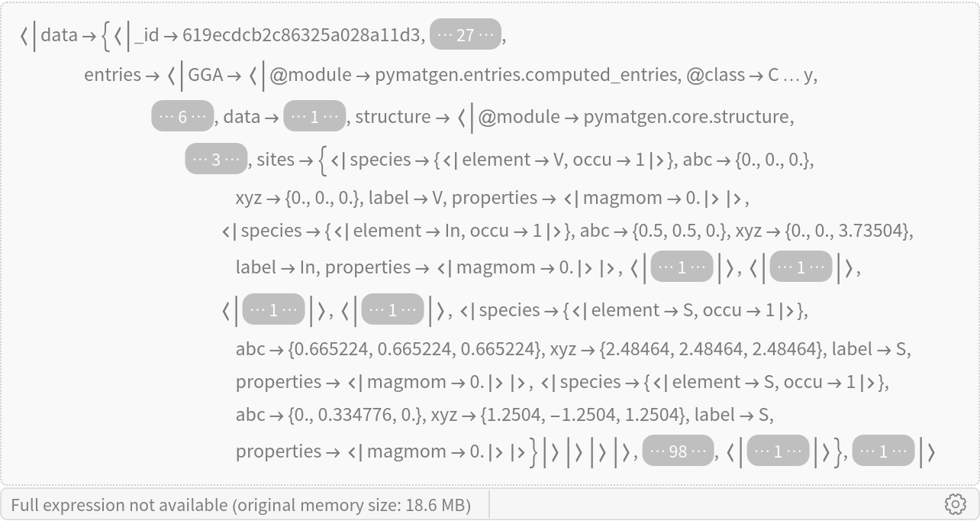Expand the 98 elided entries pill
The image size is (980, 521).
pos(678,451)
